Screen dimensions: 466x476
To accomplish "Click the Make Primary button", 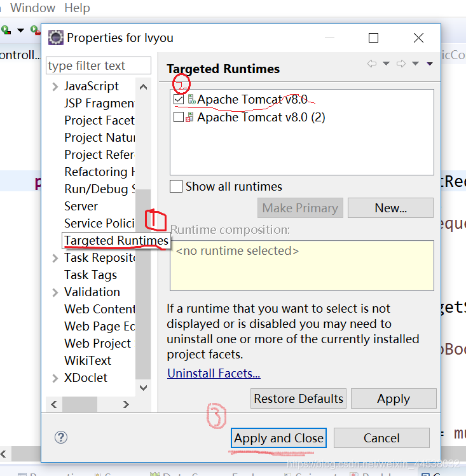I will pyautogui.click(x=300, y=208).
